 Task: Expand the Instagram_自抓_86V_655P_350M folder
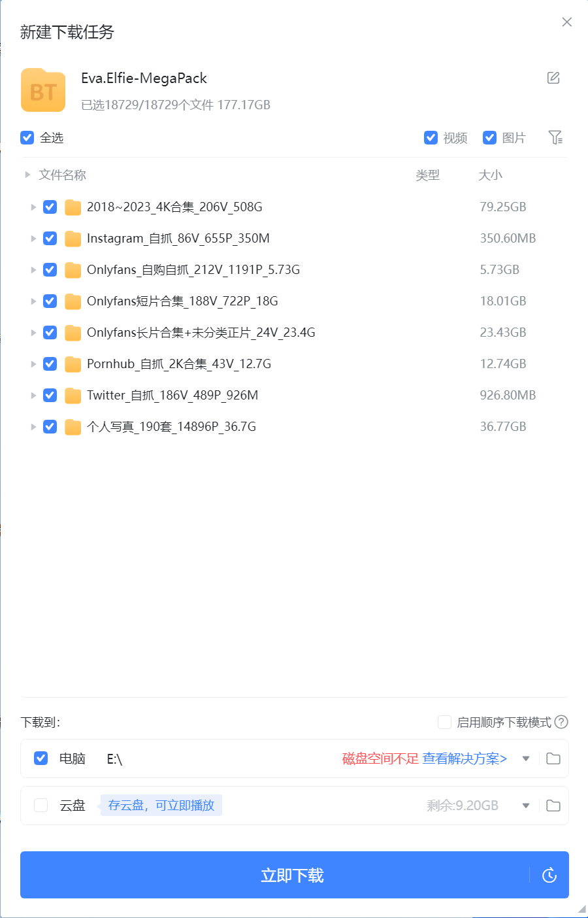pyautogui.click(x=33, y=238)
